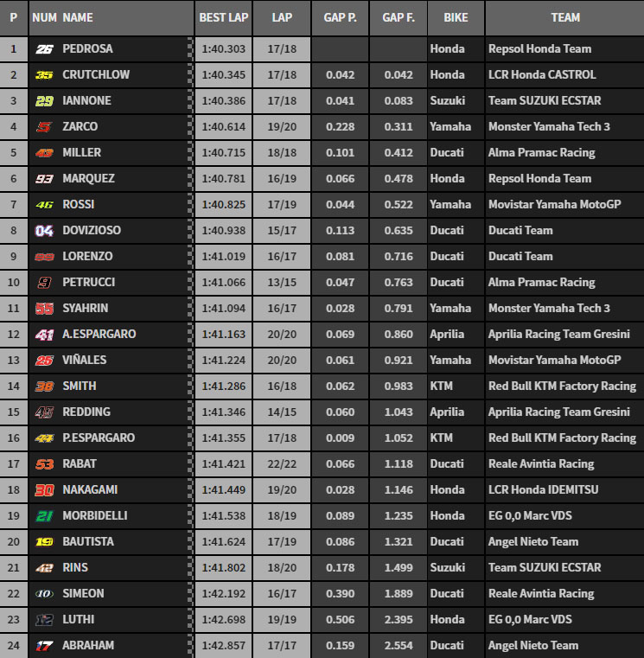Viewport: 644px width, 658px height.
Task: Click Zarco's number 5 rider icon
Action: (x=44, y=127)
